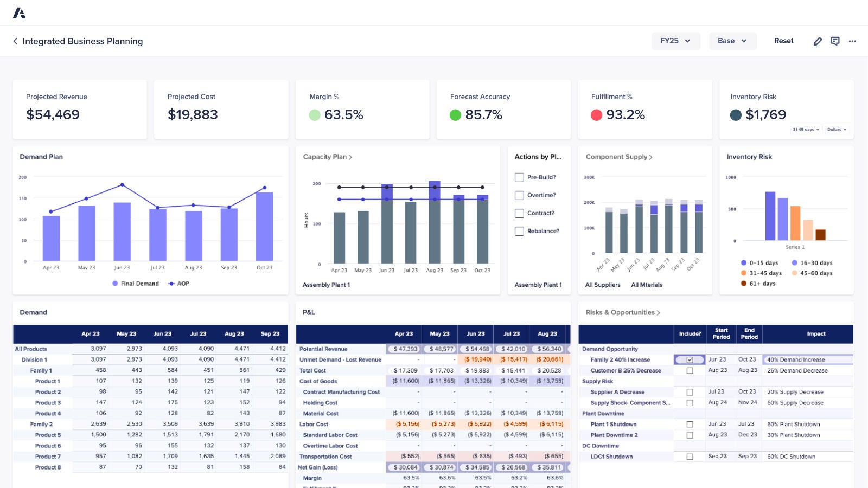Click the ellipsis menu icon top right
The image size is (868, 488).
(x=852, y=41)
